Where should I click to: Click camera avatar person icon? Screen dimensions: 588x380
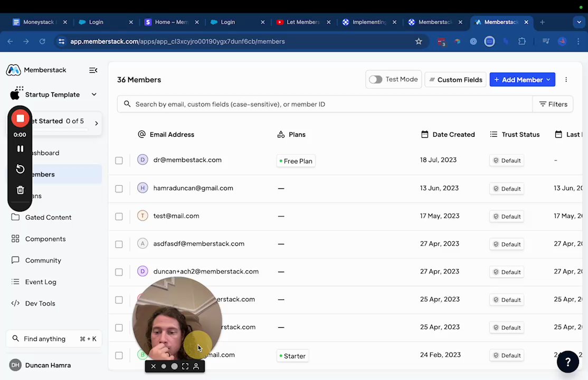pyautogui.click(x=196, y=366)
